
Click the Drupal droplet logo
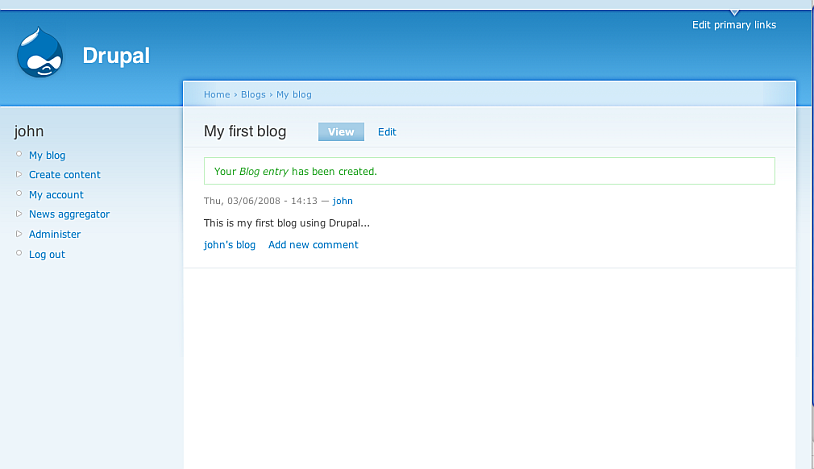pos(40,53)
